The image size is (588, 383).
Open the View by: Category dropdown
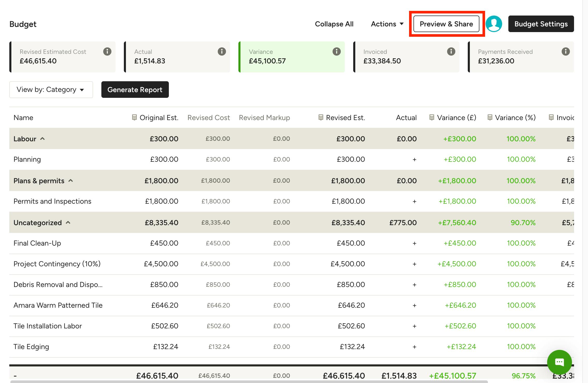point(51,90)
